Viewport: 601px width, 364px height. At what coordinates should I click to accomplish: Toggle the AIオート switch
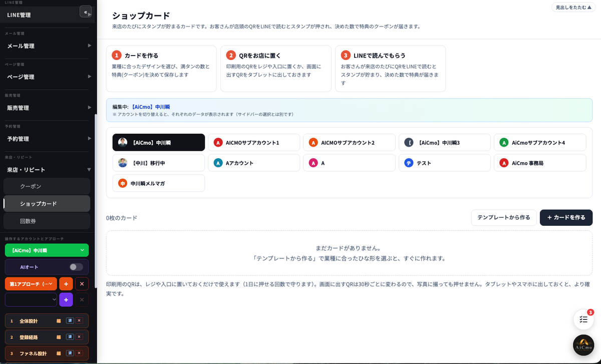[x=76, y=267]
